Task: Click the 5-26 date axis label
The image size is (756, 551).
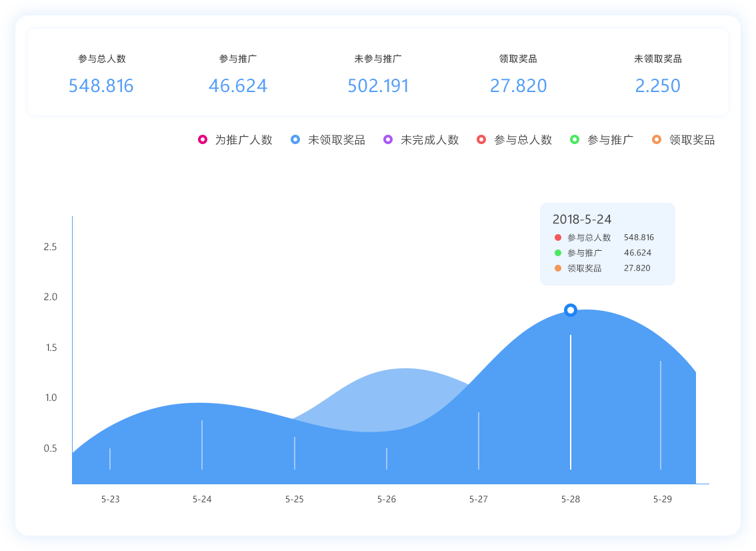Action: click(x=386, y=500)
